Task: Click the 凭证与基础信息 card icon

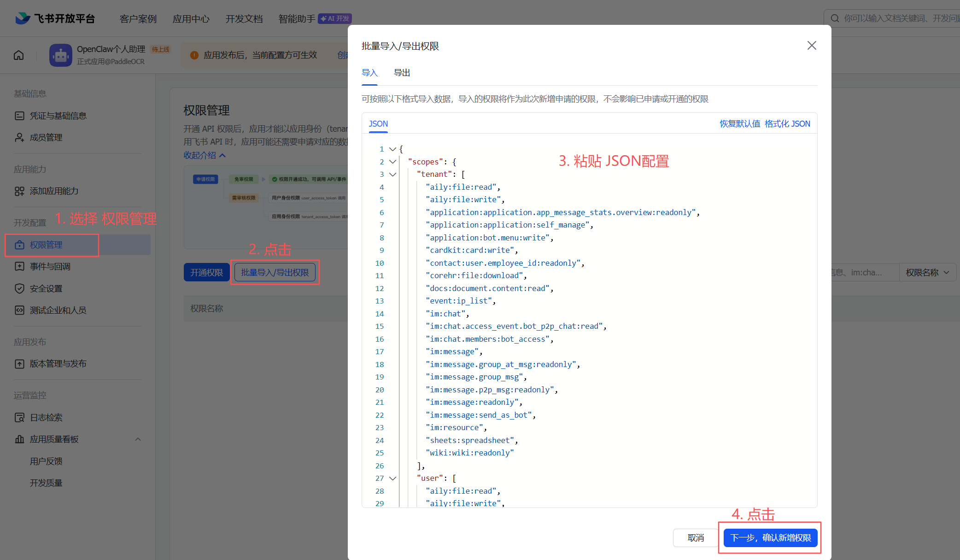Action: tap(19, 116)
